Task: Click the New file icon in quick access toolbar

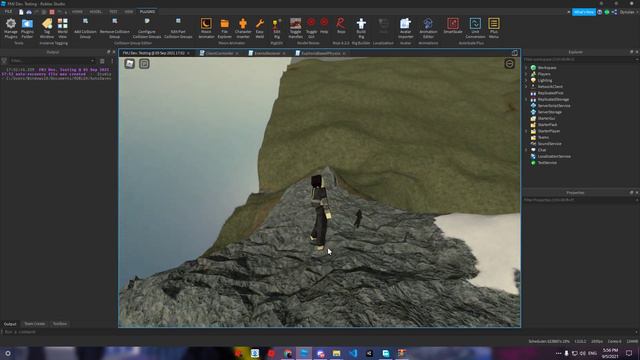Action: tap(21, 12)
